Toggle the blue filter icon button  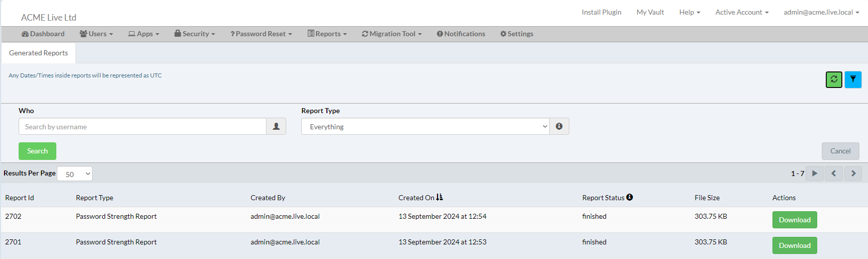tap(853, 79)
